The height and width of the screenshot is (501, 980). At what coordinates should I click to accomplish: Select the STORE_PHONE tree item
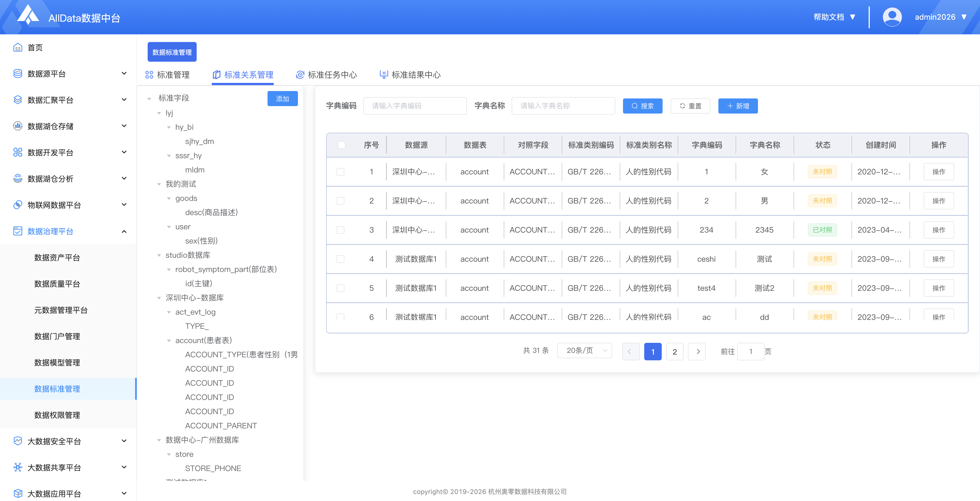[213, 468]
